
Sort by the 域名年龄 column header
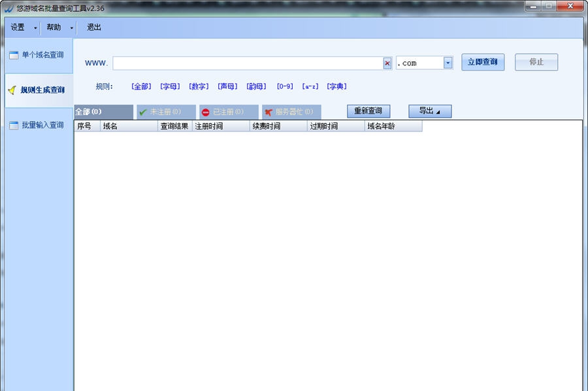pos(393,126)
